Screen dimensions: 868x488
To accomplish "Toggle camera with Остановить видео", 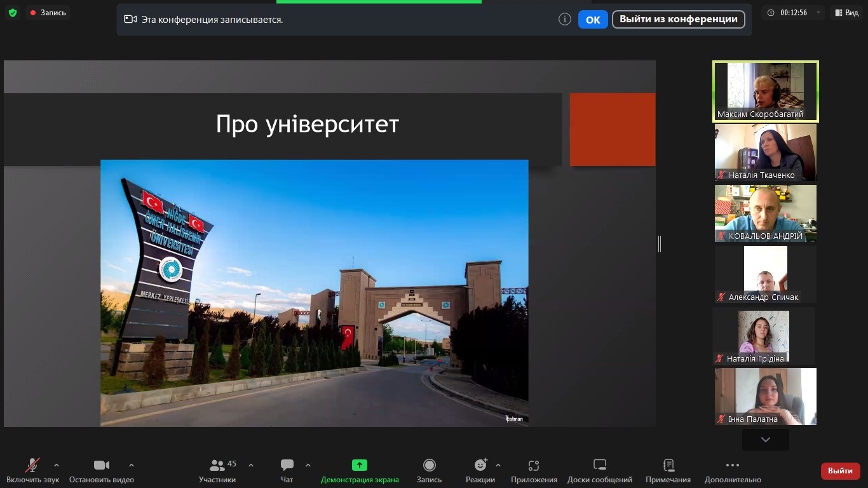I will tap(102, 466).
